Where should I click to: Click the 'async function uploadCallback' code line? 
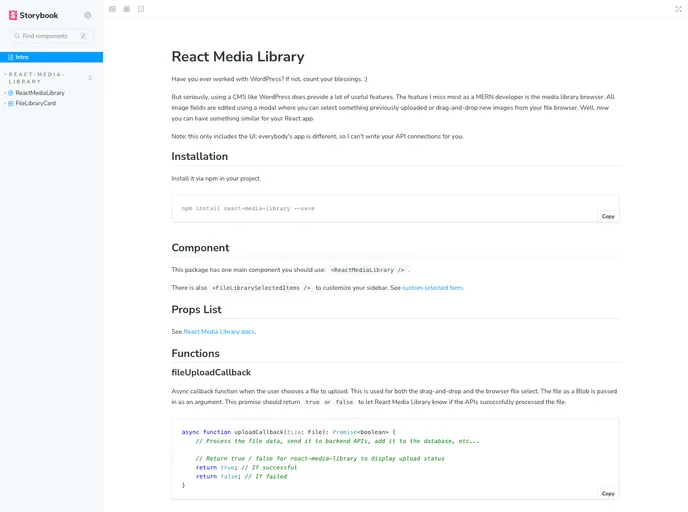[289, 432]
